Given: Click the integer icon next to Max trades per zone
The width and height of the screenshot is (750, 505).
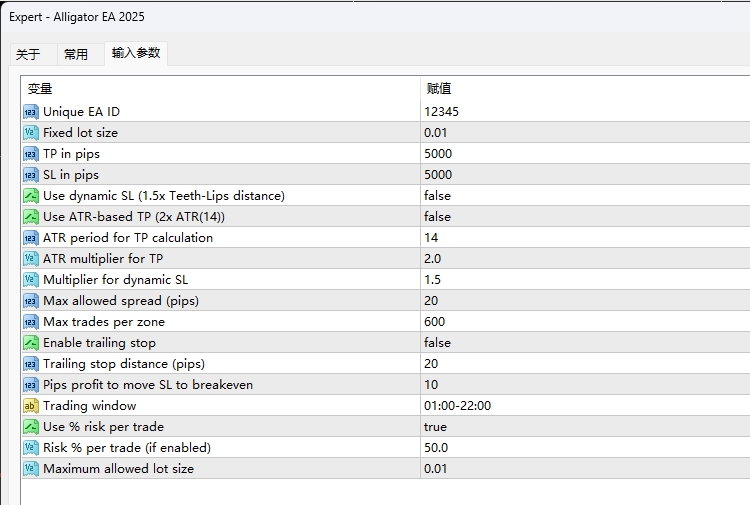Looking at the screenshot, I should click(x=31, y=322).
